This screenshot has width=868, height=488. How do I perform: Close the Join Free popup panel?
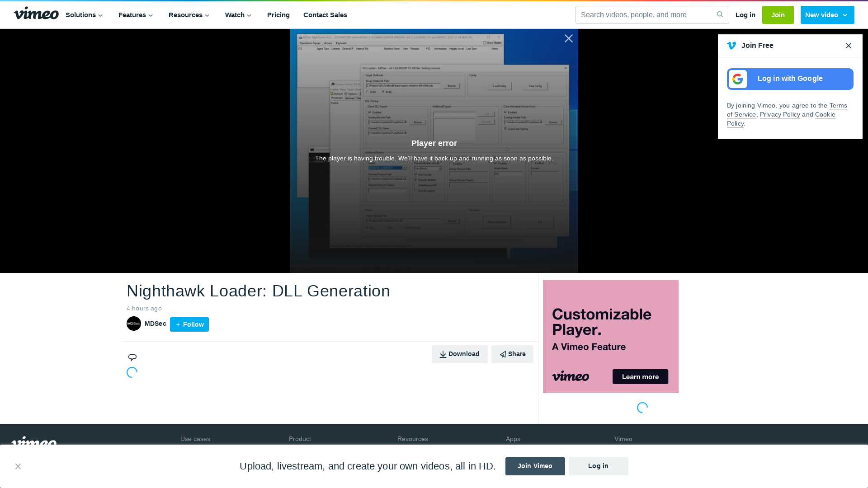pyautogui.click(x=848, y=45)
